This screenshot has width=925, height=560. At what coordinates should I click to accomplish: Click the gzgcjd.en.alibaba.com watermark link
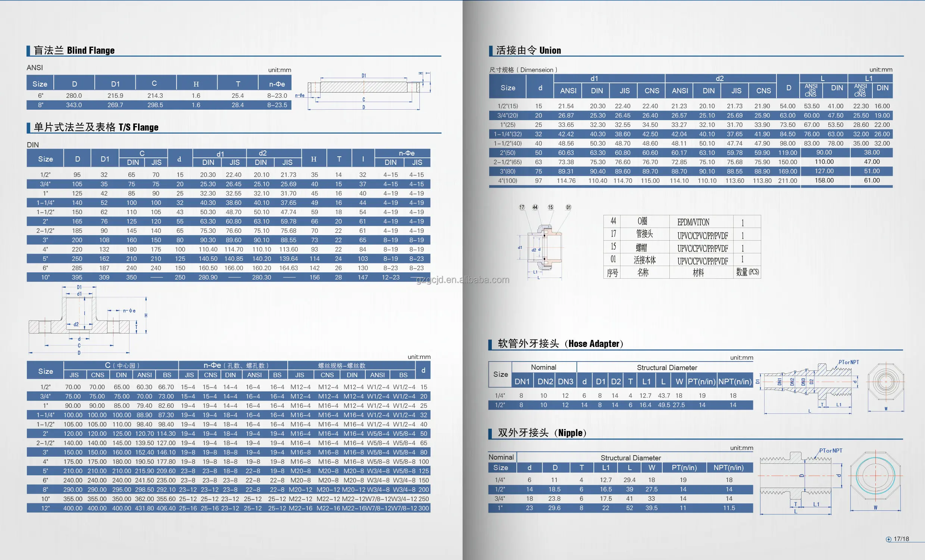tap(463, 279)
